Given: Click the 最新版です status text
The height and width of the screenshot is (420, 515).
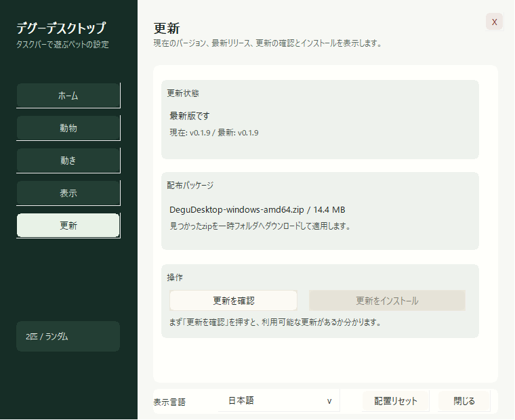Looking at the screenshot, I should click(x=190, y=116).
